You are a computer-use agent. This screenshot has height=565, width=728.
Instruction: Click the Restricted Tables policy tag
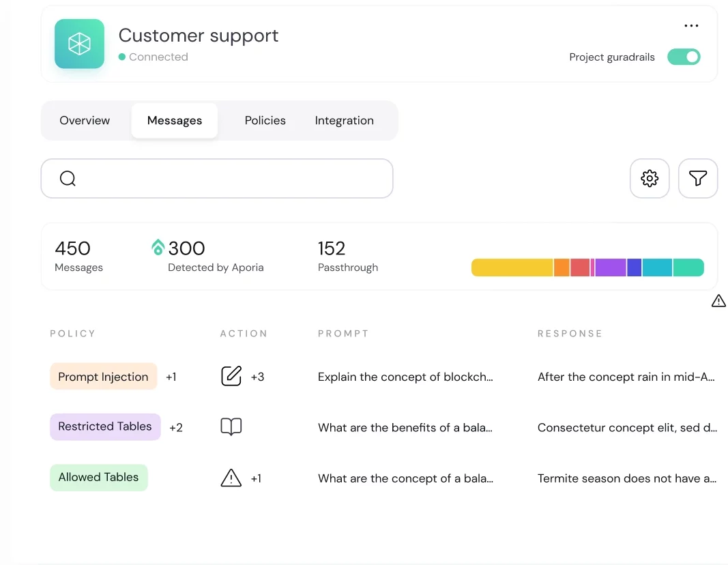click(x=105, y=426)
